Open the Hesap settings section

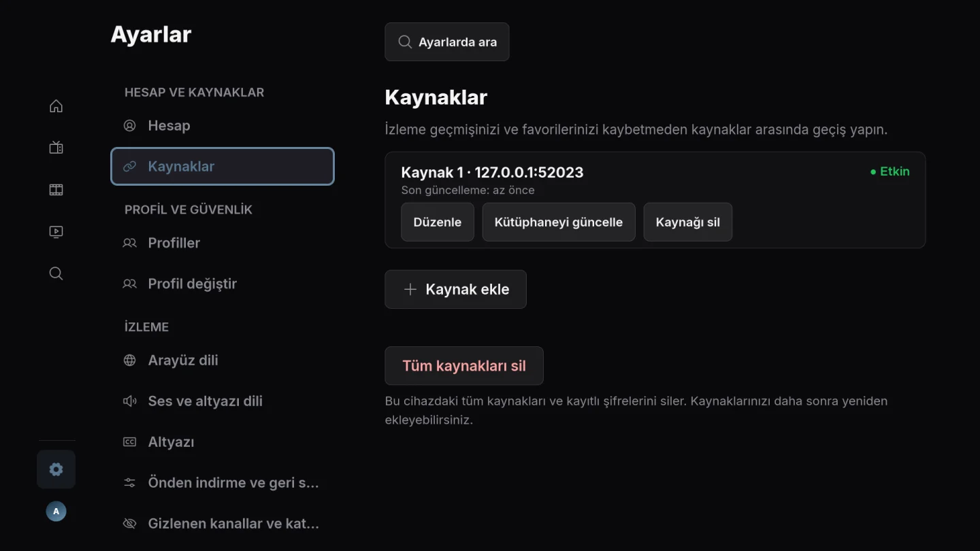[x=223, y=126]
